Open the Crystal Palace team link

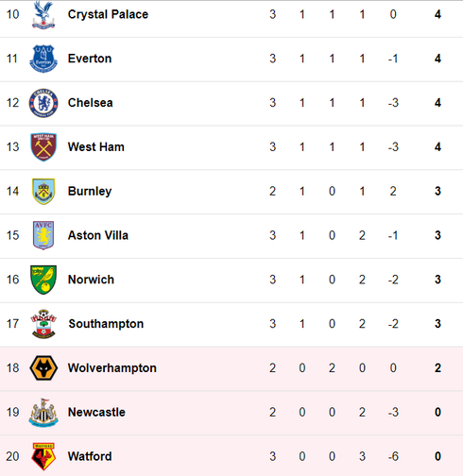[108, 14]
